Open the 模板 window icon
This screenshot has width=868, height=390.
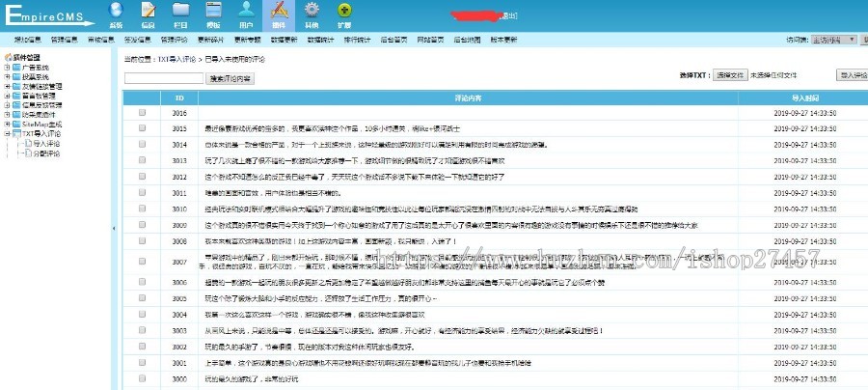[x=214, y=10]
